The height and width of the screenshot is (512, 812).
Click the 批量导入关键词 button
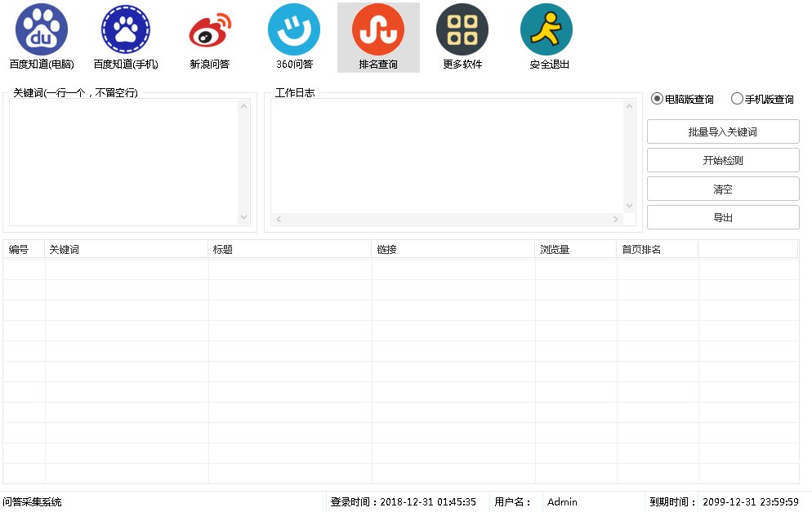[723, 131]
